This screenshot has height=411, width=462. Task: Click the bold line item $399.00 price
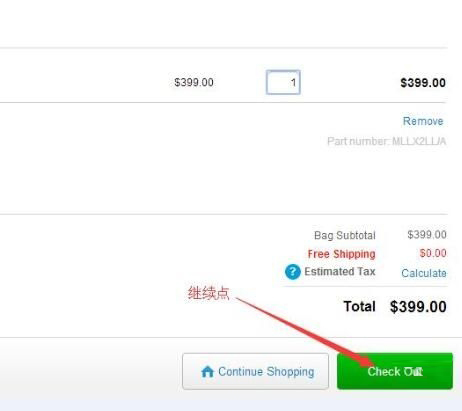(423, 83)
